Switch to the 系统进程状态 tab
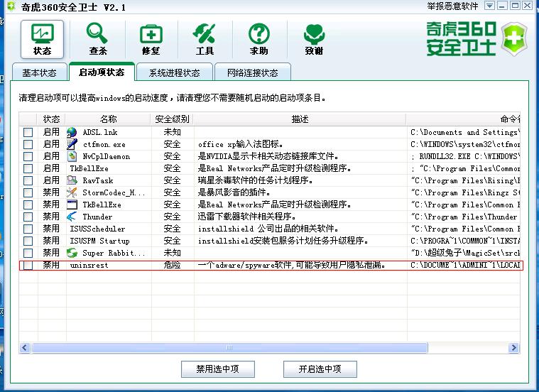The width and height of the screenshot is (539, 392). [x=174, y=72]
